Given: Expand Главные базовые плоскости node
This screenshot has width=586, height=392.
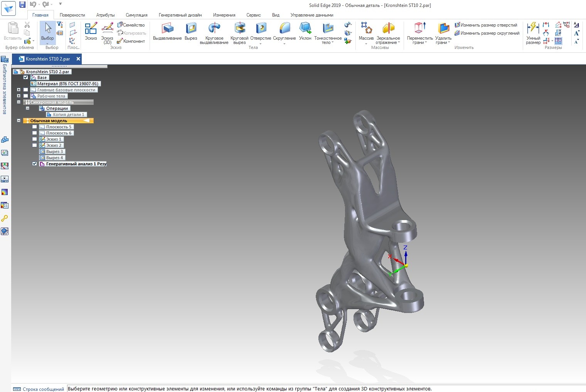Looking at the screenshot, I should tap(19, 90).
